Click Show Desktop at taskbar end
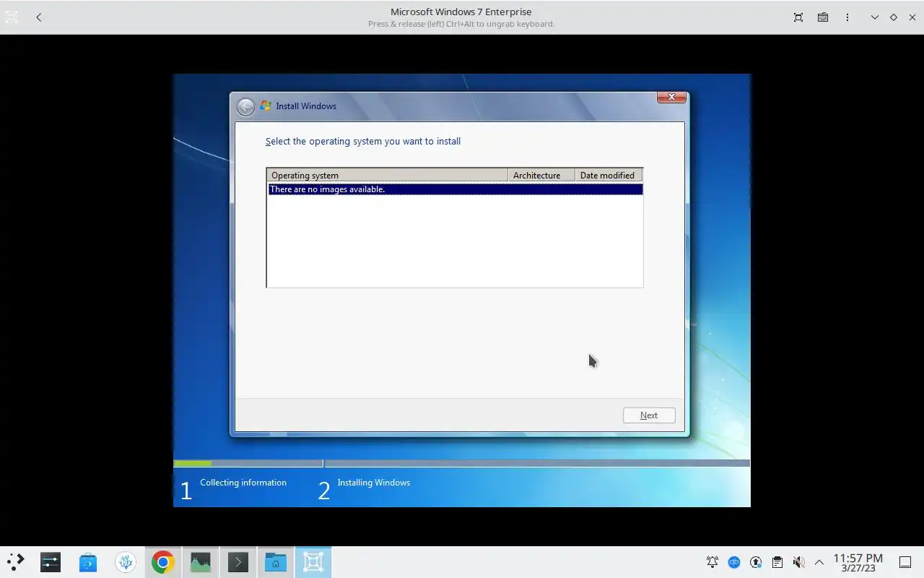Image resolution: width=924 pixels, height=578 pixels. coord(905,562)
